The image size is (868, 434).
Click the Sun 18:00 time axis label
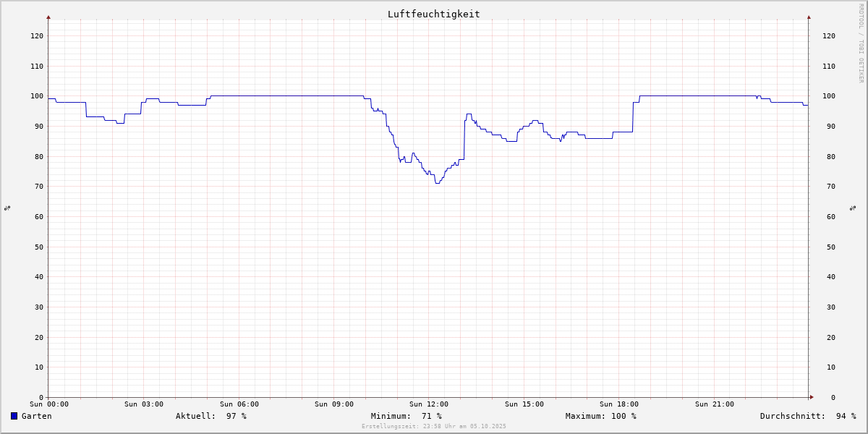[619, 404]
